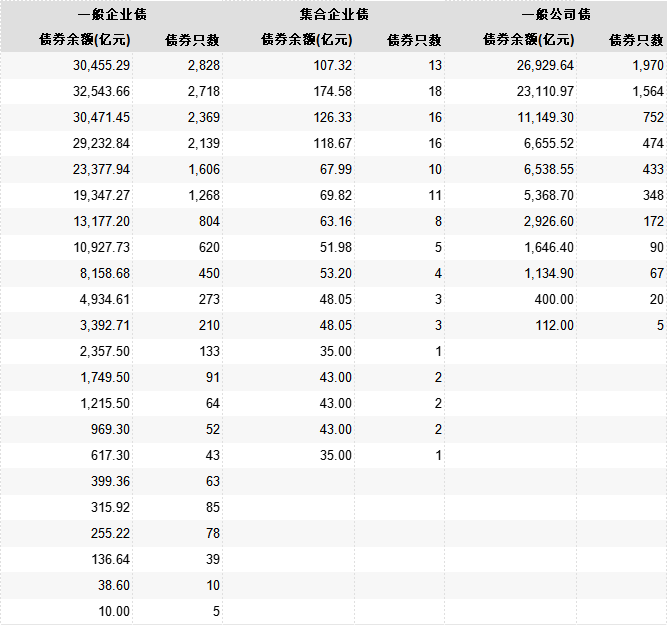The image size is (667, 625).
Task: Click the bond count 2,369
Action: point(204,117)
